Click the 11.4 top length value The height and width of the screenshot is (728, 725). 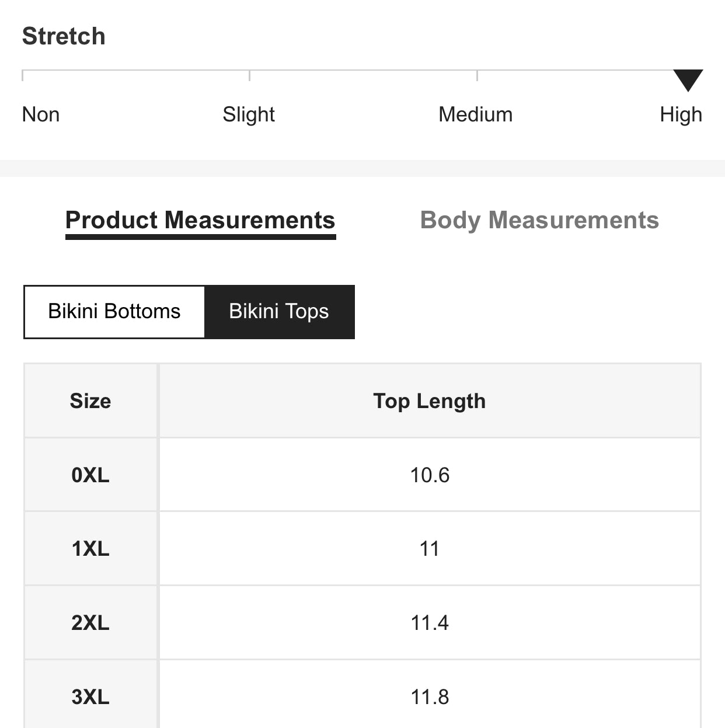(430, 623)
